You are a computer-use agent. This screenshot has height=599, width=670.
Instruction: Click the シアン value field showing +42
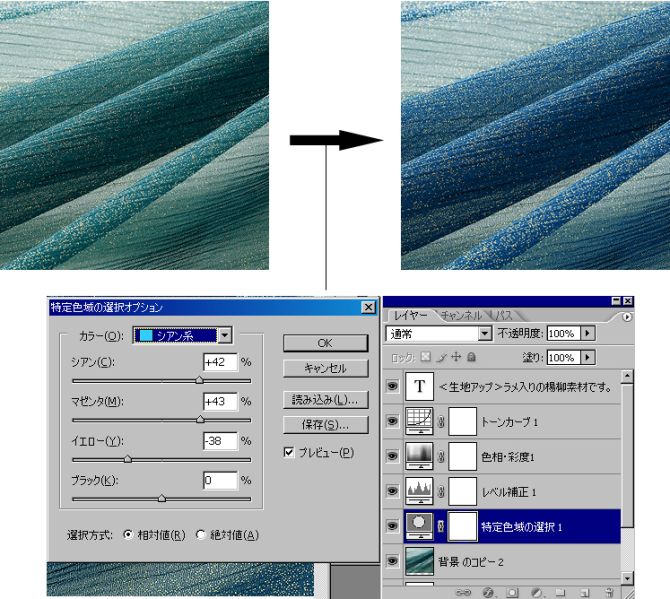[x=220, y=362]
